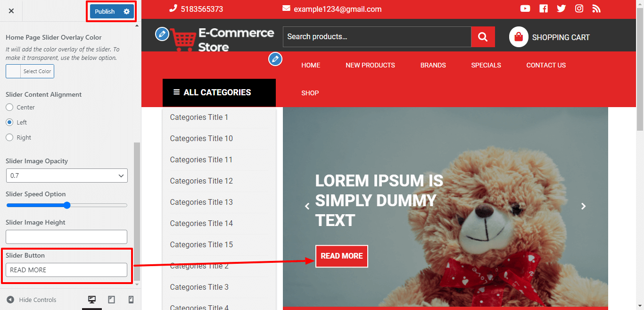This screenshot has width=644, height=310.
Task: Open the CONTACT US menu item
Action: point(546,65)
